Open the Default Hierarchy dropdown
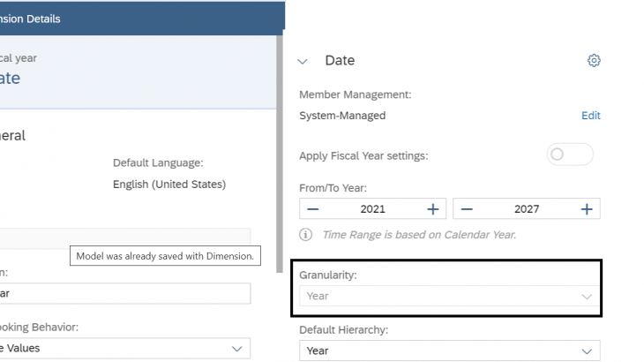The height and width of the screenshot is (362, 644). point(450,351)
